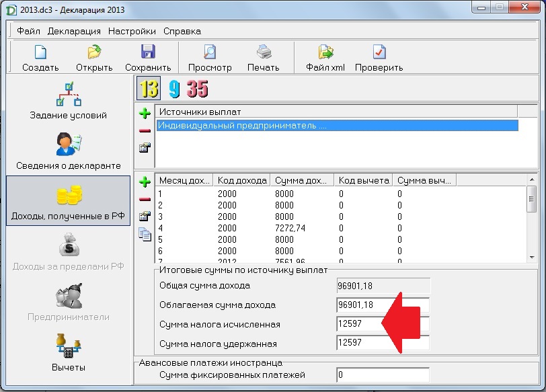Click the Создать new declaration icon
Viewport: 546px width, 392px height.
point(40,57)
